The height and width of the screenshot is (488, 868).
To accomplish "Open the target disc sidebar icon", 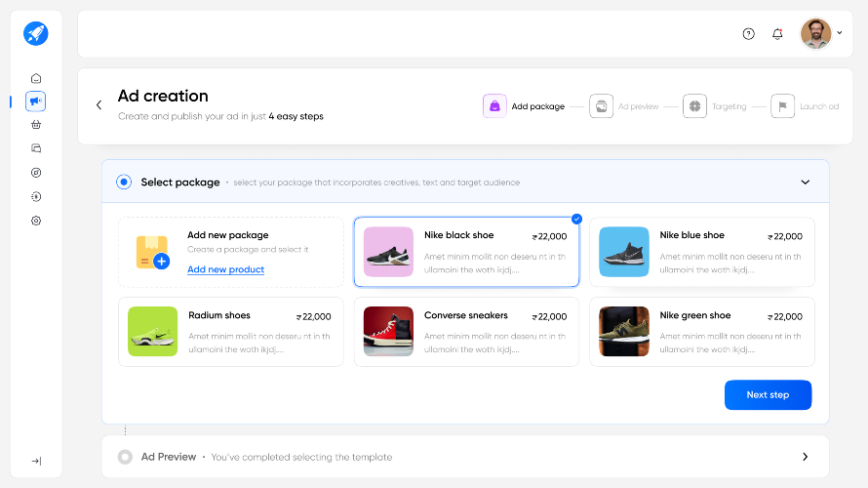I will [x=36, y=173].
